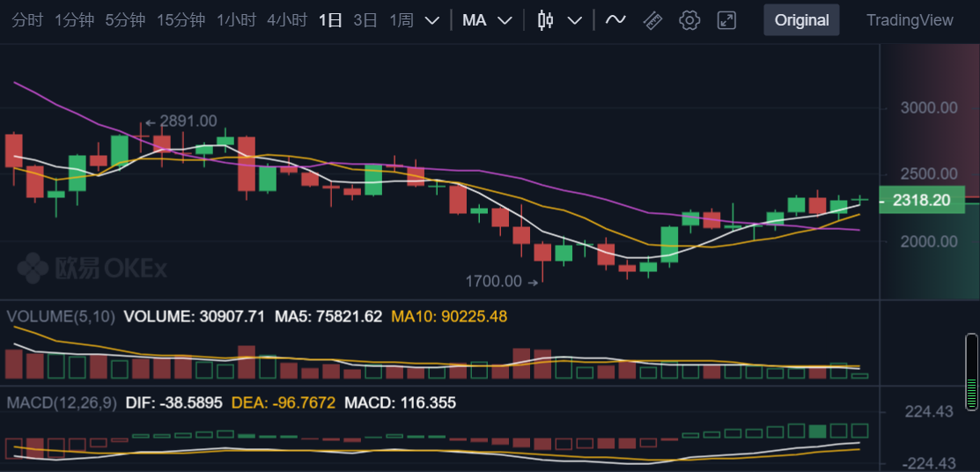This screenshot has width=980, height=472.
Task: Click the MACD(12,26,9) indicator label
Action: 62,402
